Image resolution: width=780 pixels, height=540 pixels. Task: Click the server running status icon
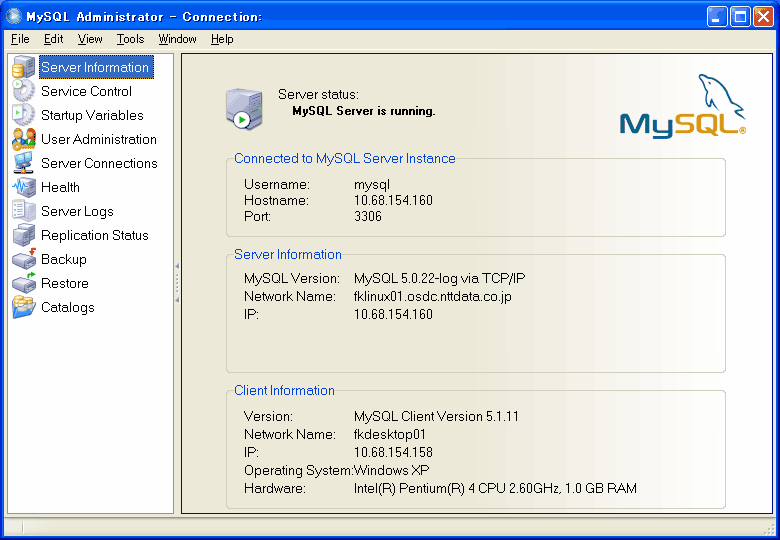tap(243, 108)
